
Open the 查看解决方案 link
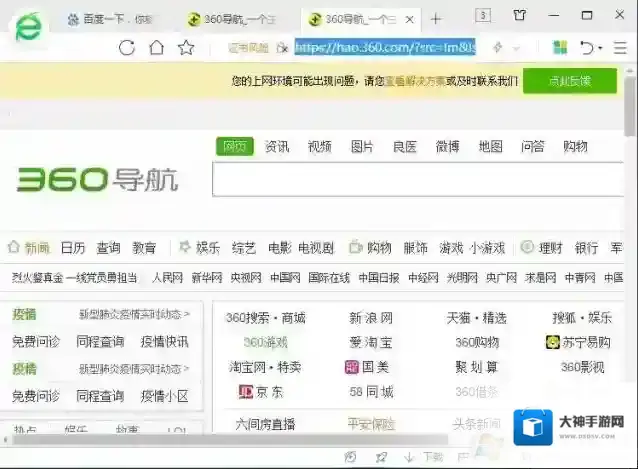pyautogui.click(x=415, y=81)
